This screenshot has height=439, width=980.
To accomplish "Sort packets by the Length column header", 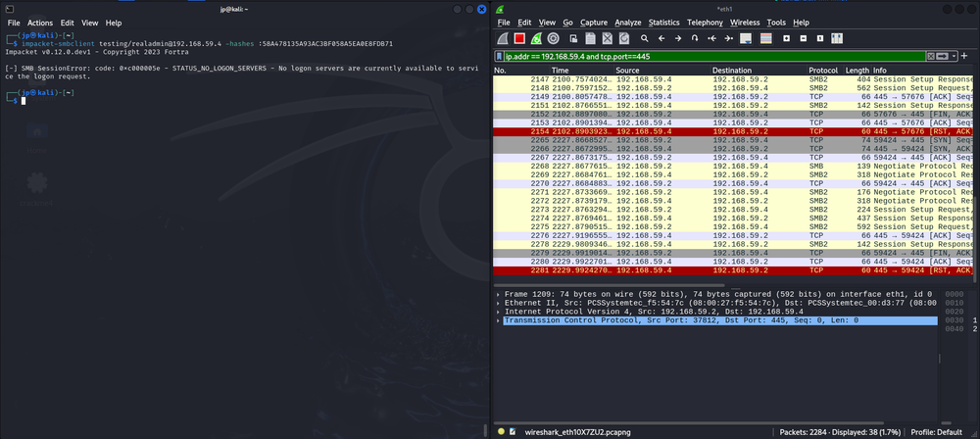I will [x=857, y=71].
